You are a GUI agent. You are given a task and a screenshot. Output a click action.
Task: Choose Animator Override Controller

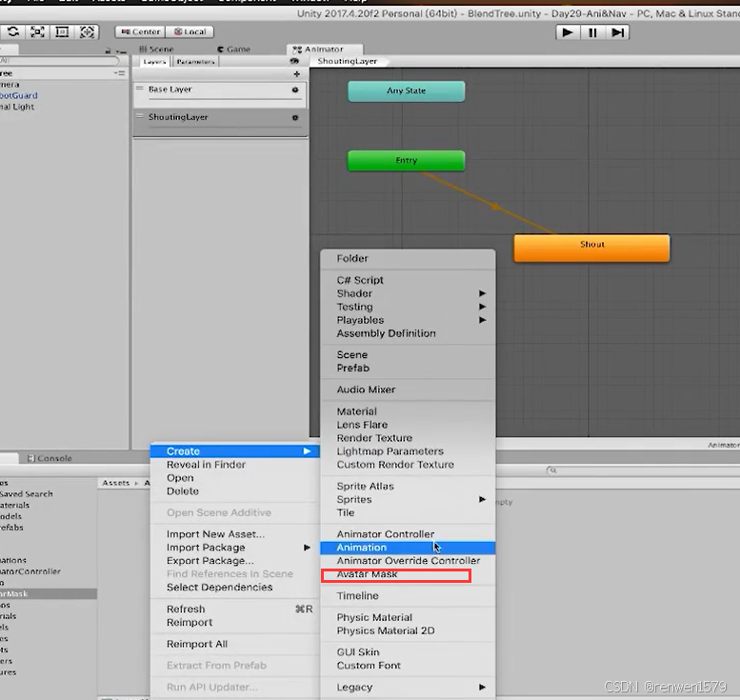coord(408,561)
